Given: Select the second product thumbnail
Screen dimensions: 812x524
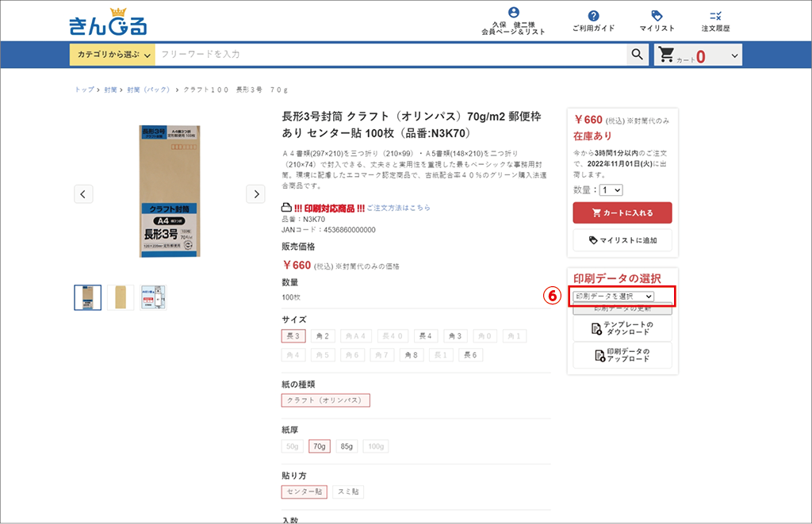Looking at the screenshot, I should [121, 297].
